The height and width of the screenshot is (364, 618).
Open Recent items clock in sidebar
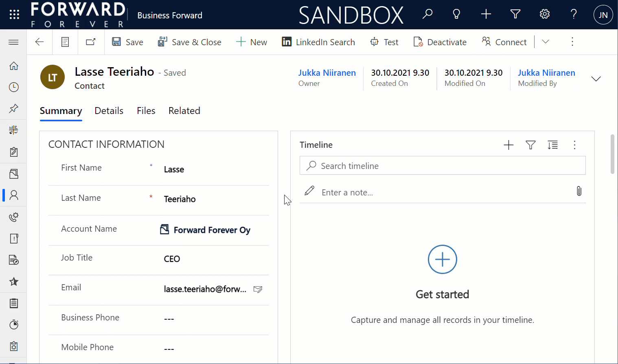pyautogui.click(x=14, y=87)
